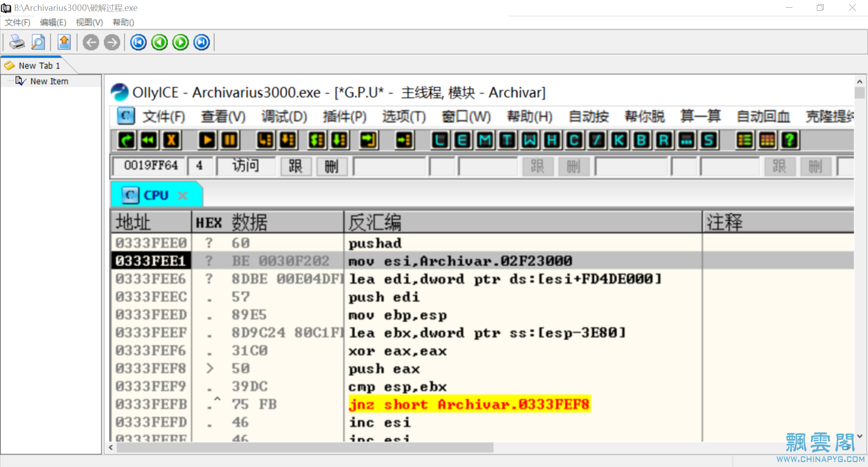Viewport: 868px width, 467px height.
Task: Click the 访问 breakpoint type field
Action: point(246,166)
